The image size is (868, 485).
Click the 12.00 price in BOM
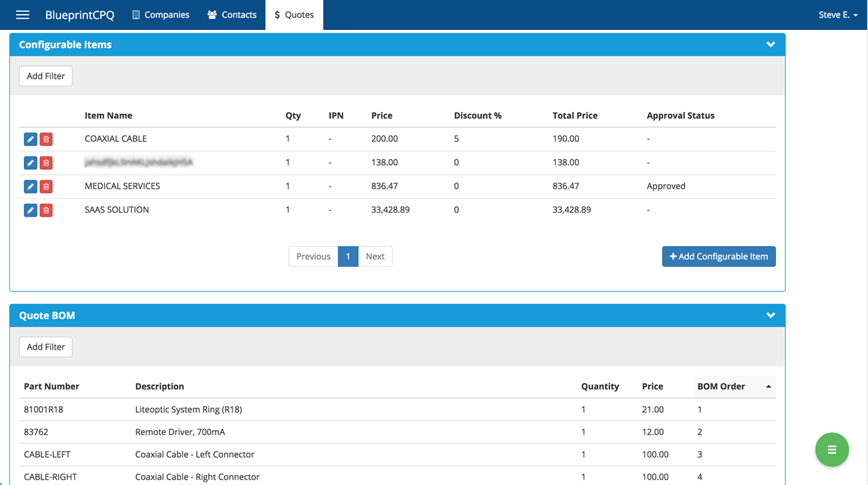click(653, 432)
